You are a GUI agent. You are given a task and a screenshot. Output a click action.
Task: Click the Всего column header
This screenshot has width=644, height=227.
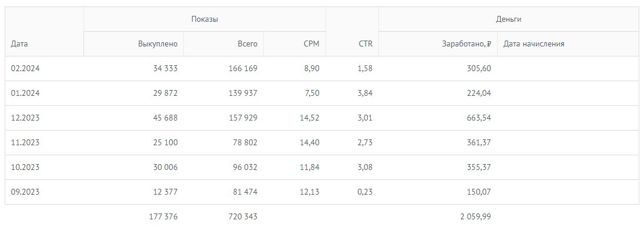tap(247, 44)
